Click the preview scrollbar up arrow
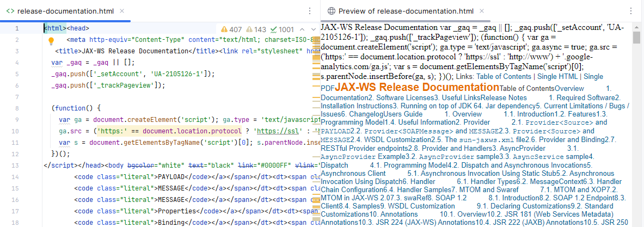Screen dimensions: 644x227 pos(636,26)
